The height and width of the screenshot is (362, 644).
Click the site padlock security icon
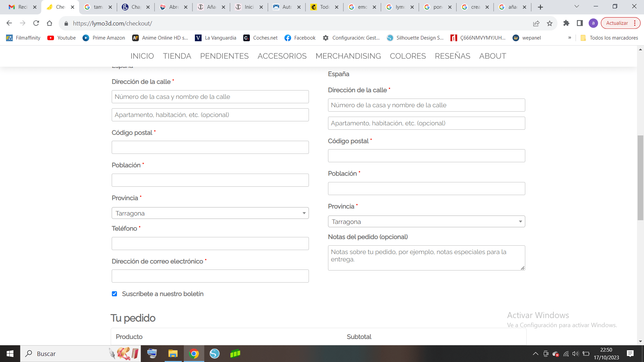coord(66,23)
